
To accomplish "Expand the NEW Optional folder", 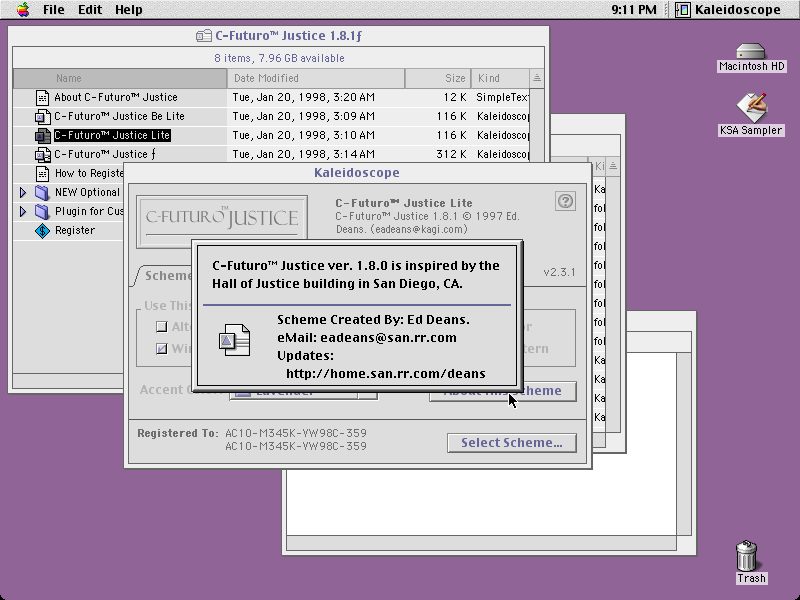I will pyautogui.click(x=23, y=192).
